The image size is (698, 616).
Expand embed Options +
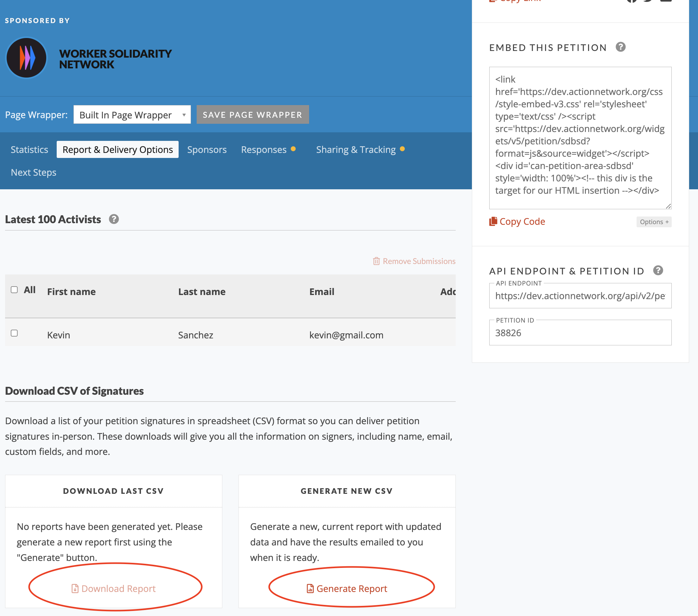coord(654,222)
